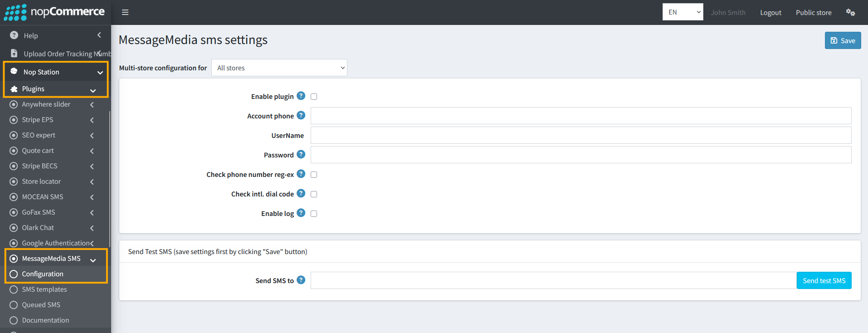The image size is (868, 333).
Task: Toggle the Enable log checkbox
Action: point(314,214)
